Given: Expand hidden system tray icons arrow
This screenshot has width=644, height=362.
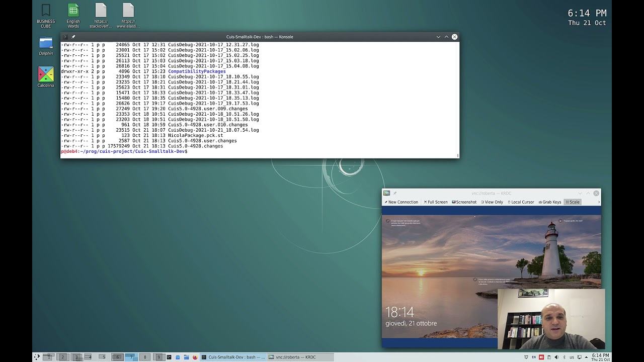Looking at the screenshot, I should point(586,357).
